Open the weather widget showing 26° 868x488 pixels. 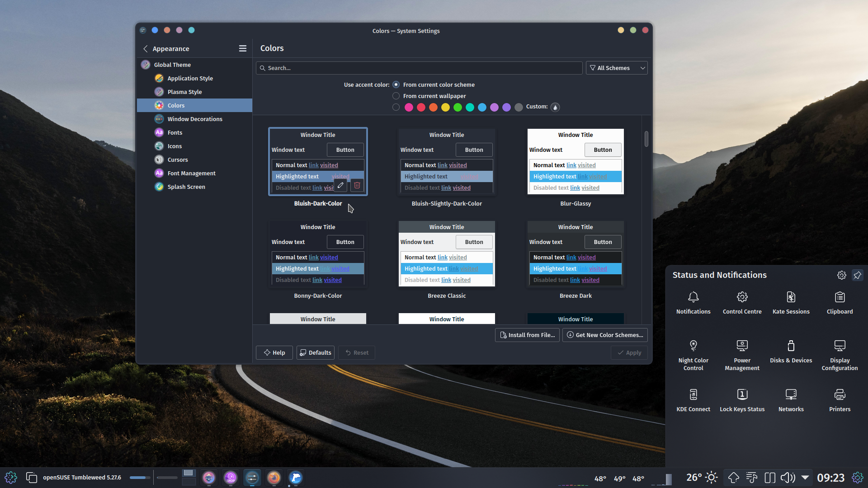pyautogui.click(x=702, y=477)
